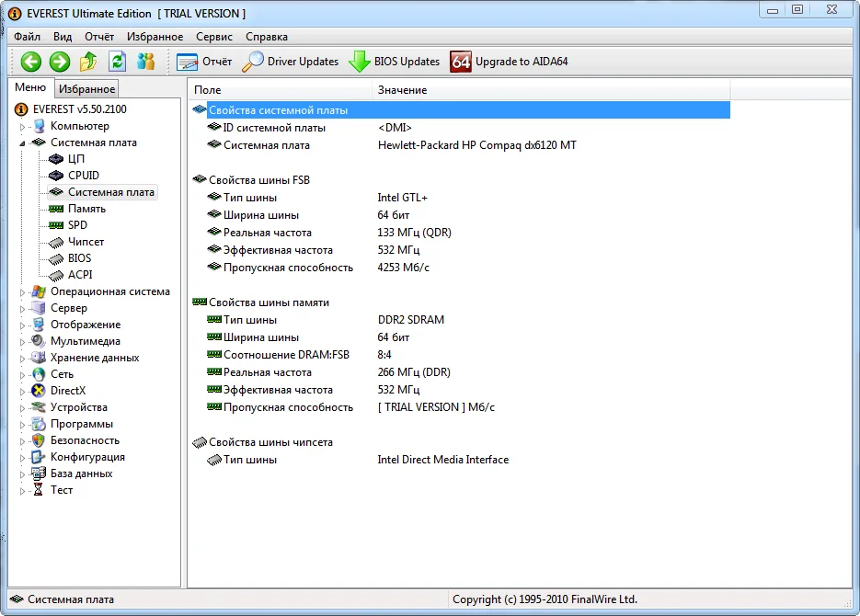Image resolution: width=860 pixels, height=616 pixels.
Task: Select BIOS item in the tree
Action: (79, 258)
